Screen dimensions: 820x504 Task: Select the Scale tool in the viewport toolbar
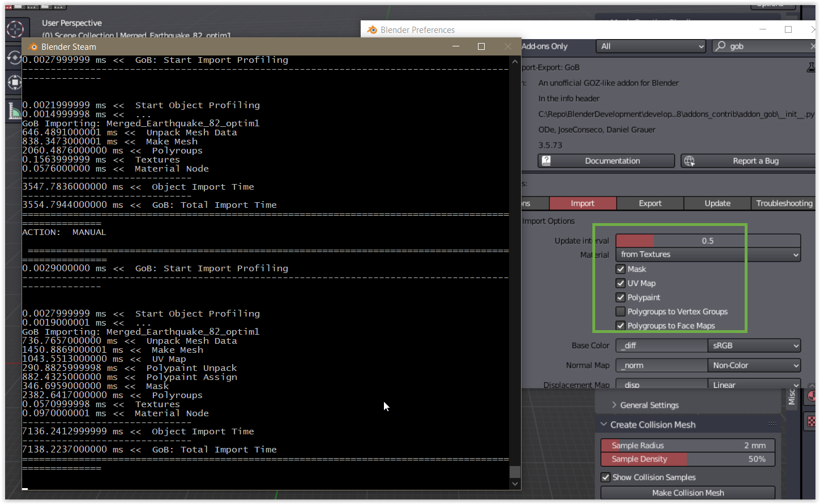[14, 83]
